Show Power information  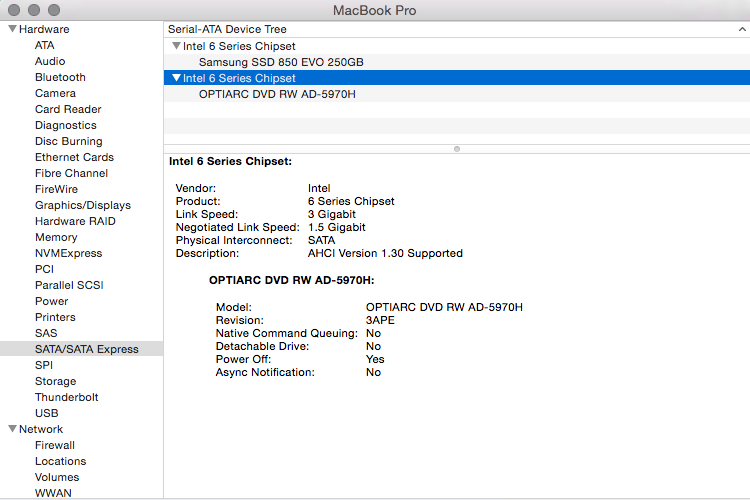[51, 301]
